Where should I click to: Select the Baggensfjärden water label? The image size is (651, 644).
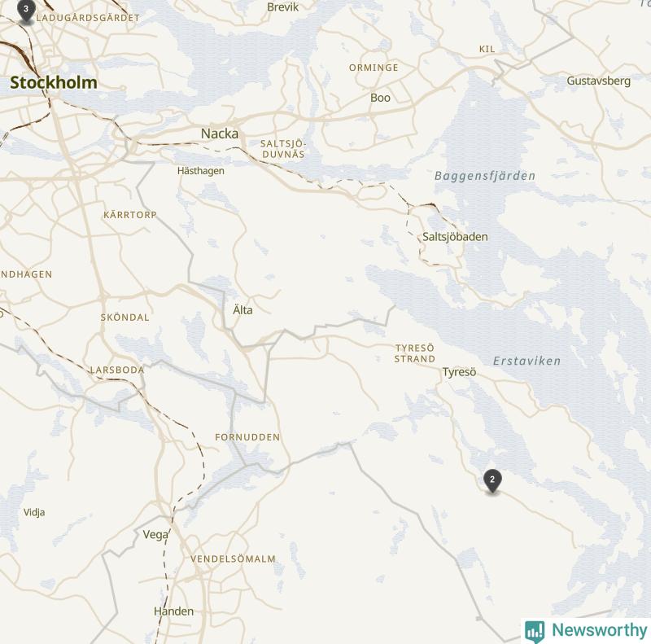click(x=485, y=176)
